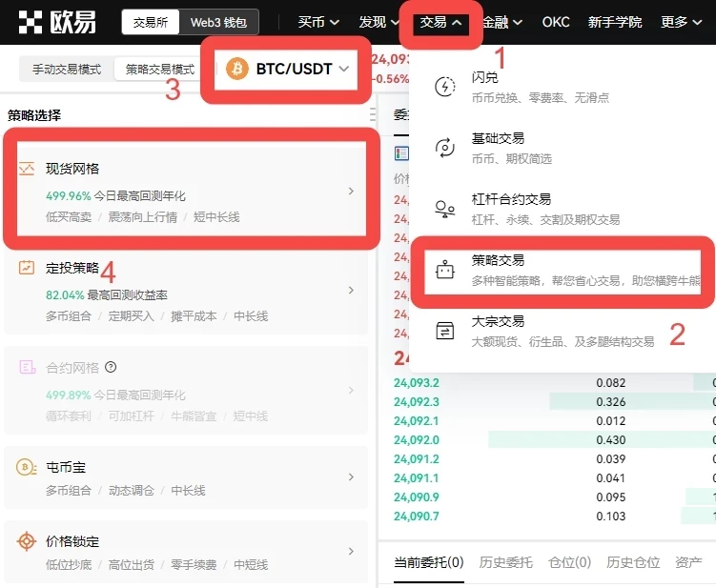Click the 闪兑 lightning icon

445,88
